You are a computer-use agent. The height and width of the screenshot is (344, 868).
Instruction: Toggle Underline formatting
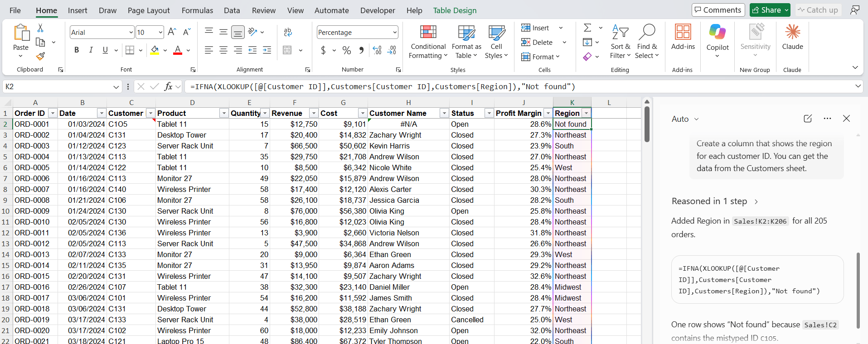pyautogui.click(x=105, y=50)
